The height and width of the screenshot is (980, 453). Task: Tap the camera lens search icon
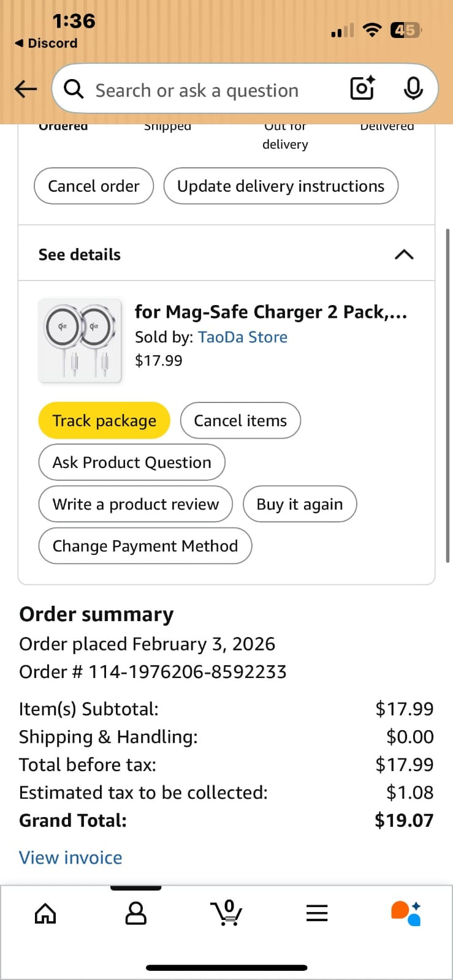click(x=362, y=88)
